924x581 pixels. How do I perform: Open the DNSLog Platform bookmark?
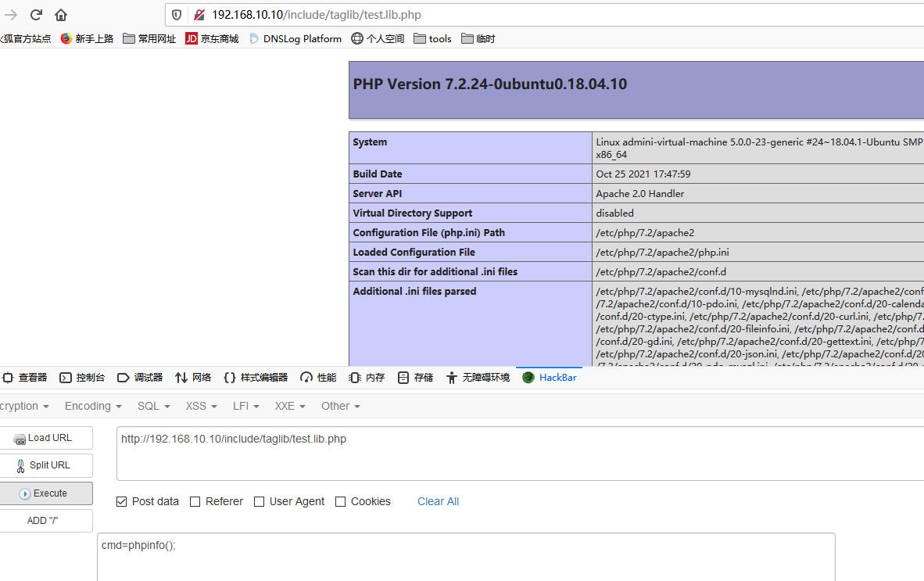pos(295,39)
